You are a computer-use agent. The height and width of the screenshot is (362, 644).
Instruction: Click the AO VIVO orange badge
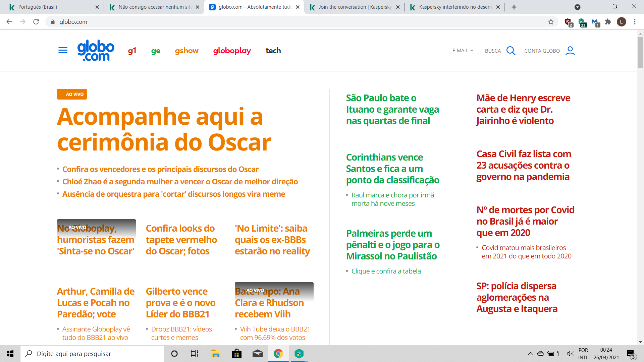[72, 94]
